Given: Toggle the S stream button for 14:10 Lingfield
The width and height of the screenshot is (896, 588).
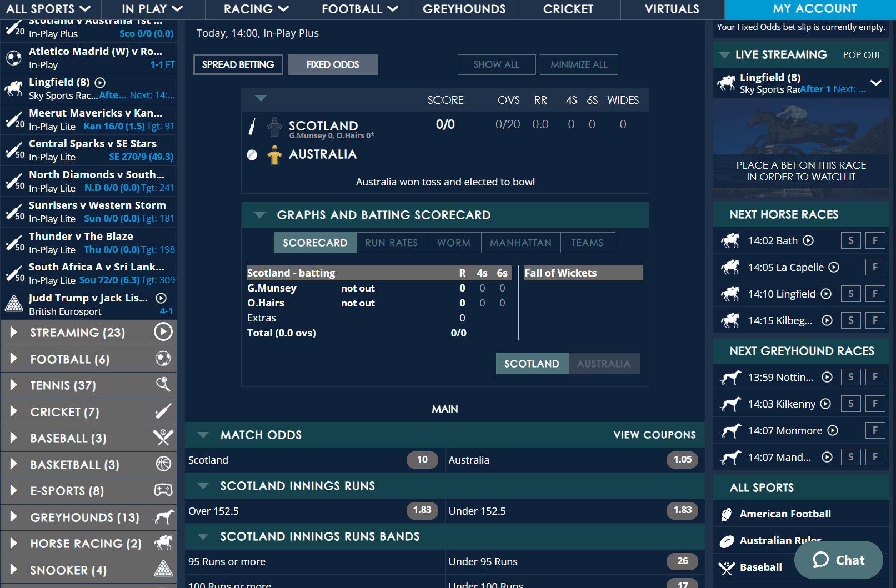Looking at the screenshot, I should (850, 294).
